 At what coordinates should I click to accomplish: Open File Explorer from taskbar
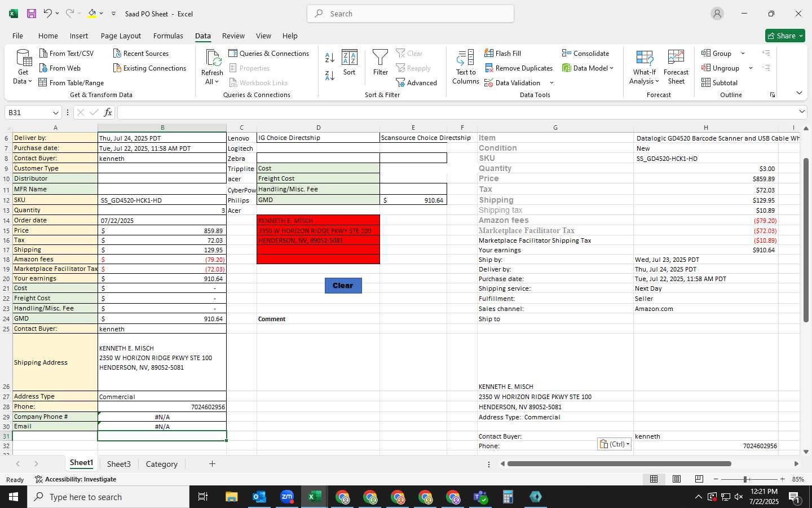coord(232,497)
